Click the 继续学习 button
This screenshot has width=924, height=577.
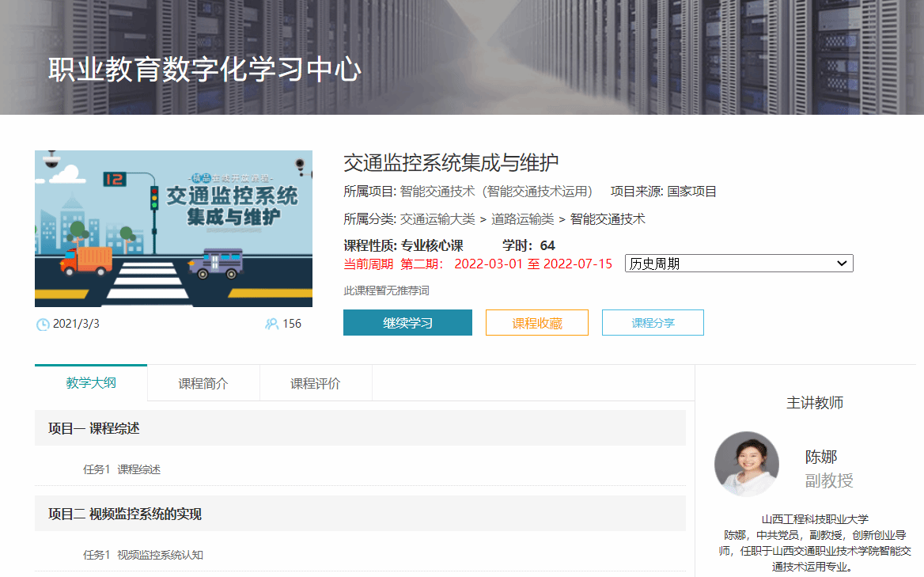tap(407, 322)
